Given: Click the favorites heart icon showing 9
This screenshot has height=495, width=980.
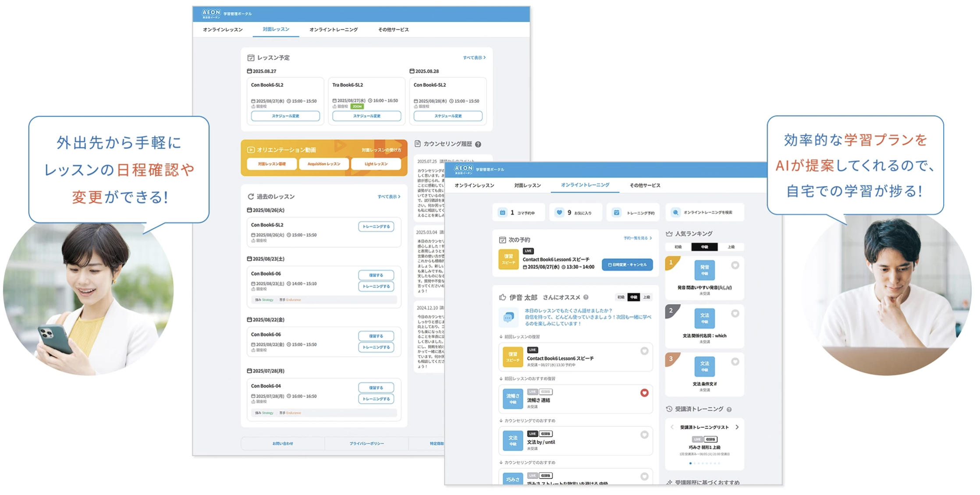Looking at the screenshot, I should coord(559,212).
